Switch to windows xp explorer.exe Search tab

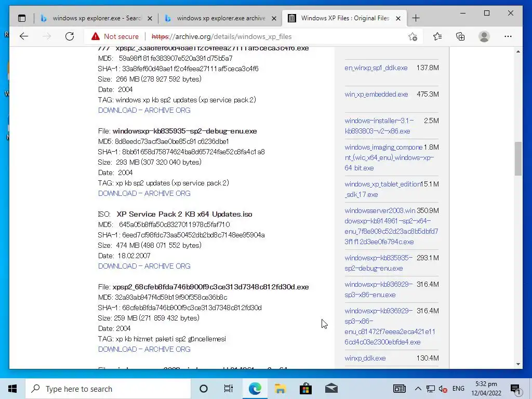96,18
